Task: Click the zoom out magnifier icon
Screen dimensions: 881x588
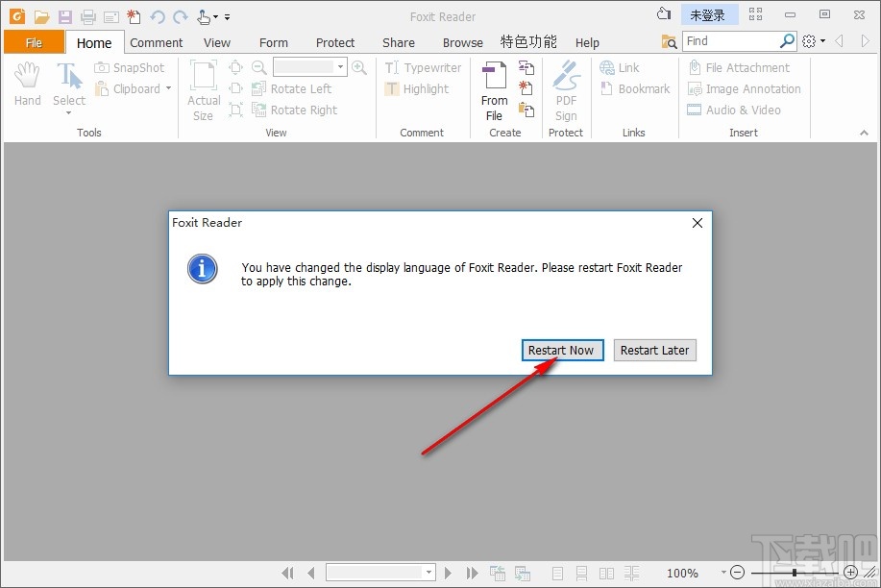Action: click(259, 67)
